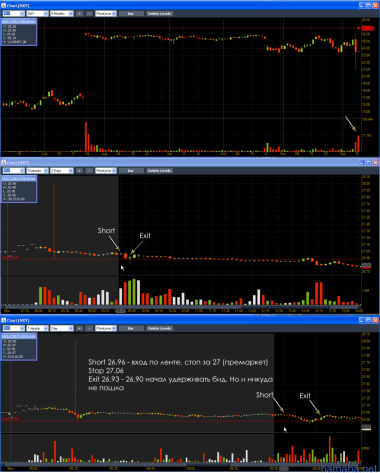Click the plus zoom button in middle chart toolbar
This screenshot has width=380, height=473.
click(x=79, y=171)
